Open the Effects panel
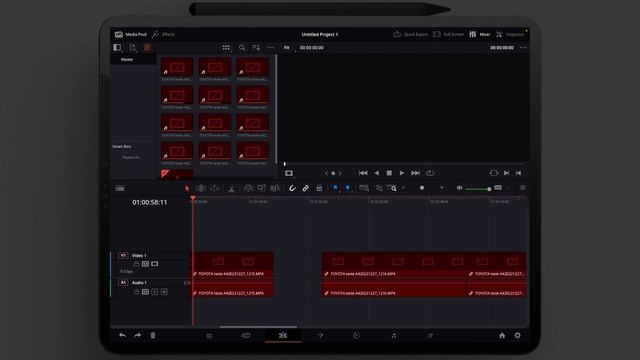Viewport: 640px width, 360px height. tap(163, 35)
